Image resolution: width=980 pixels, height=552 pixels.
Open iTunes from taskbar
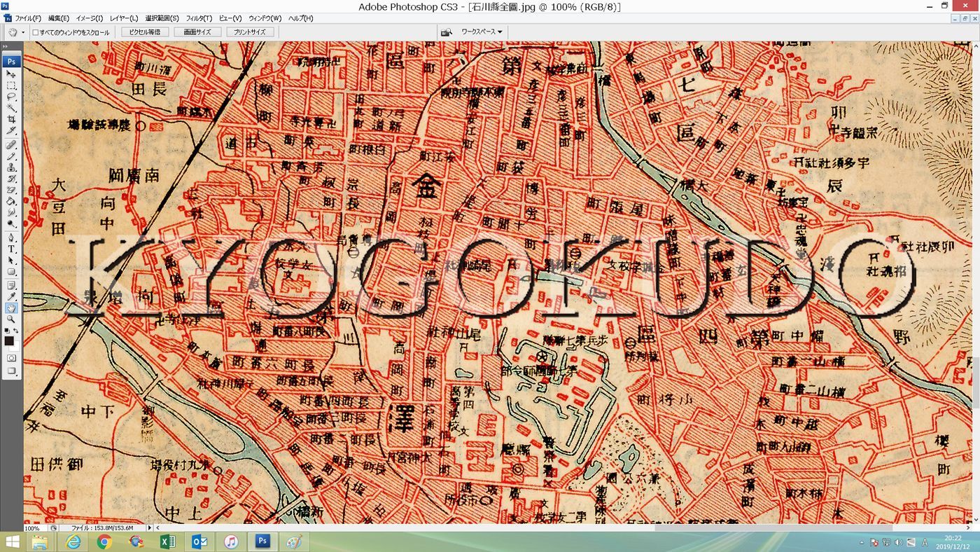(232, 541)
